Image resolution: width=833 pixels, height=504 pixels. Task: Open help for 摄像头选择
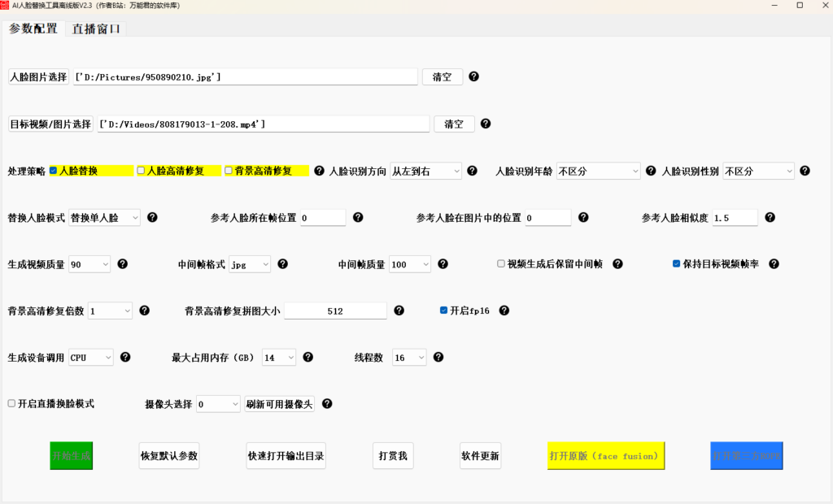coord(329,403)
